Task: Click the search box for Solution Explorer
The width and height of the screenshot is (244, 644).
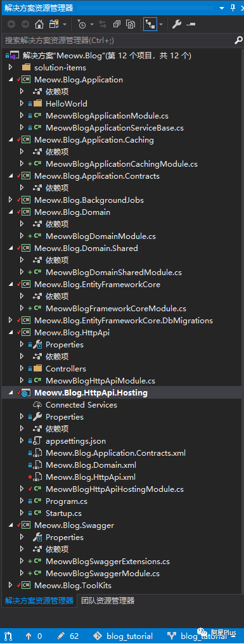Action: 117,41
